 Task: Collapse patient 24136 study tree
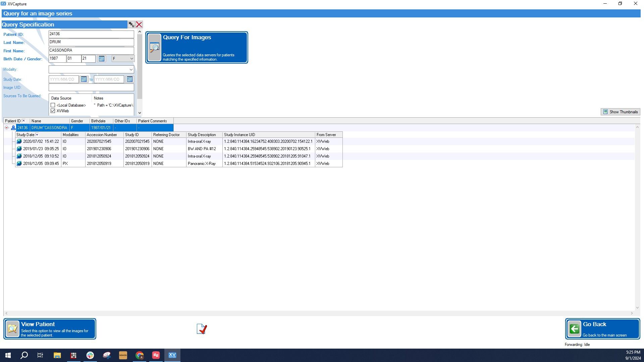tap(7, 128)
